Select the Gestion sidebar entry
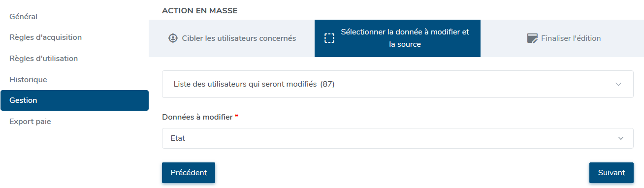 pos(74,100)
